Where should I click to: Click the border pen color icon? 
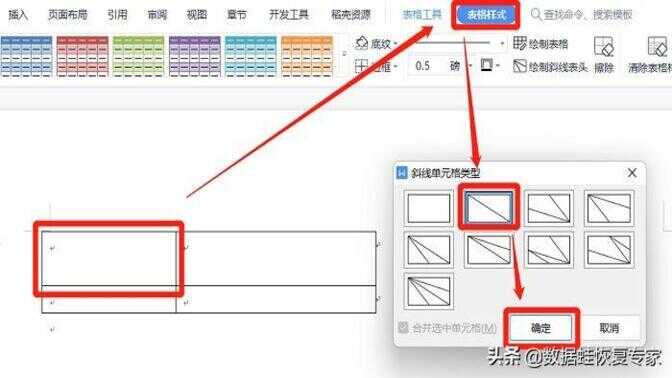point(486,66)
